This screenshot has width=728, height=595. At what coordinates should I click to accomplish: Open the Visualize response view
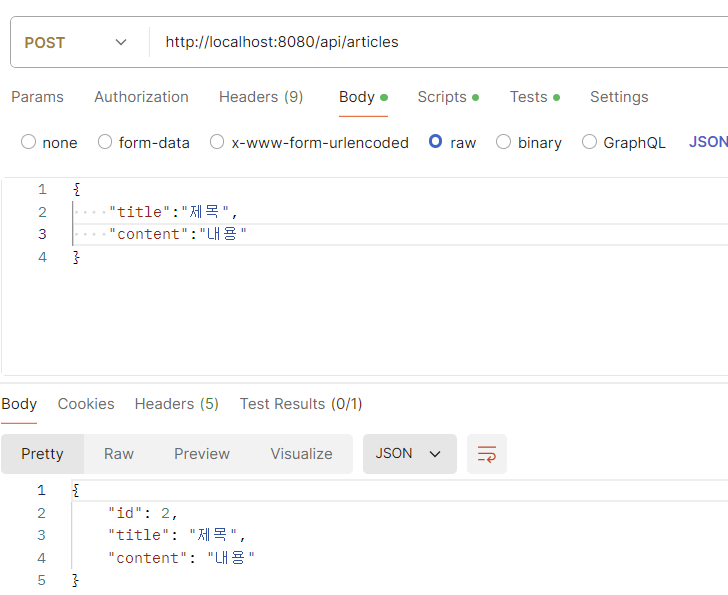(x=301, y=453)
